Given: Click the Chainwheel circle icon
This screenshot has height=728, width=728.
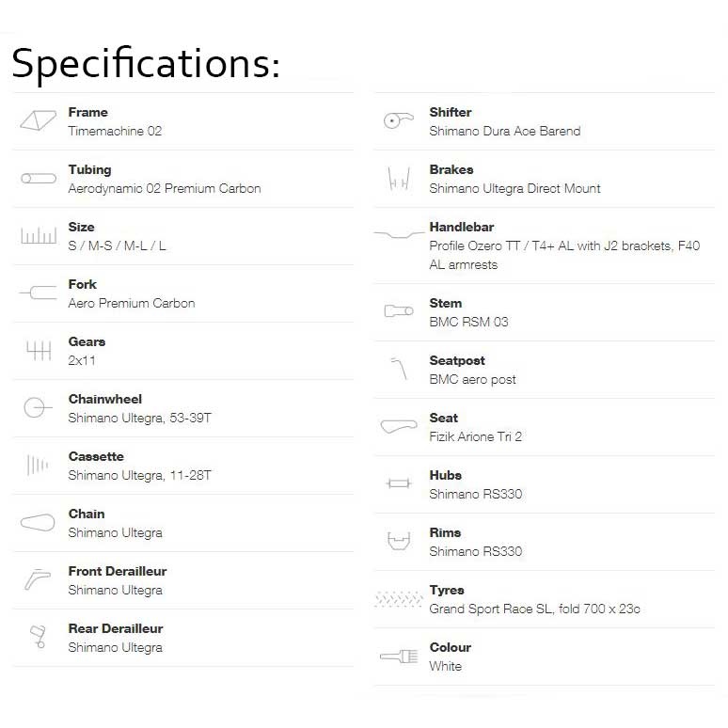Looking at the screenshot, I should tap(38, 407).
